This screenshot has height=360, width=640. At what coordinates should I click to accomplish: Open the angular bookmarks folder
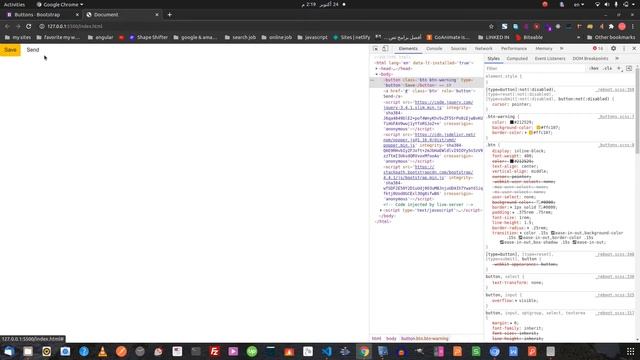coord(100,37)
